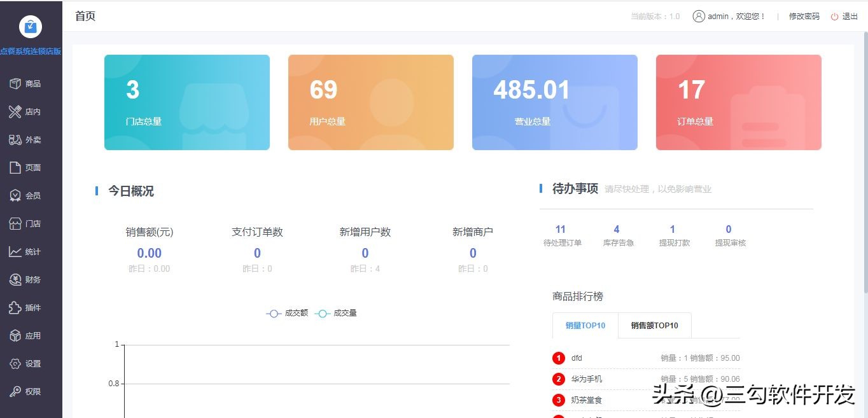This screenshot has width=868, height=418.
Task: Click the red rank-1 badge next to dfd
Action: pos(559,358)
